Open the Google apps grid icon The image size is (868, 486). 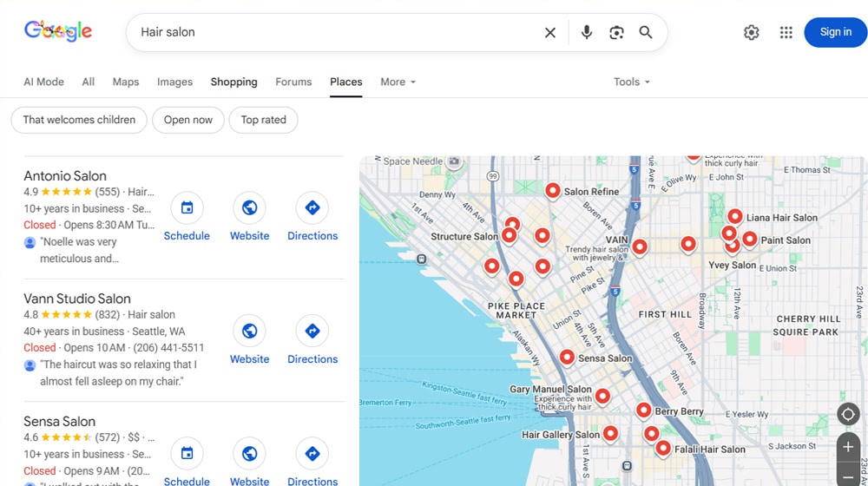pyautogui.click(x=786, y=33)
